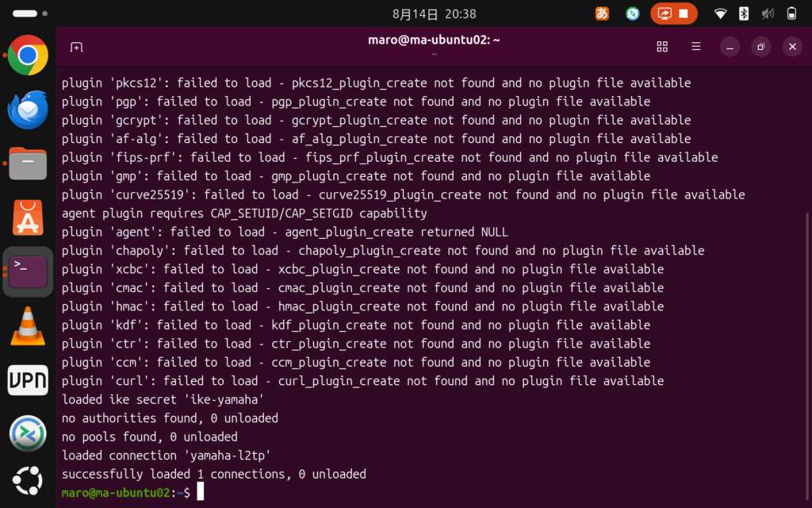Open the battery status menu
The height and width of the screenshot is (508, 812).
pyautogui.click(x=791, y=14)
